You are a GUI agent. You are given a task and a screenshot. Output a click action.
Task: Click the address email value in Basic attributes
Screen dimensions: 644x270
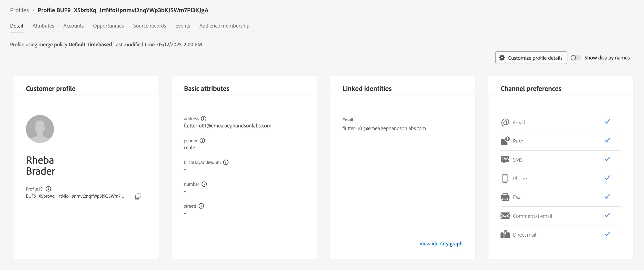click(228, 126)
